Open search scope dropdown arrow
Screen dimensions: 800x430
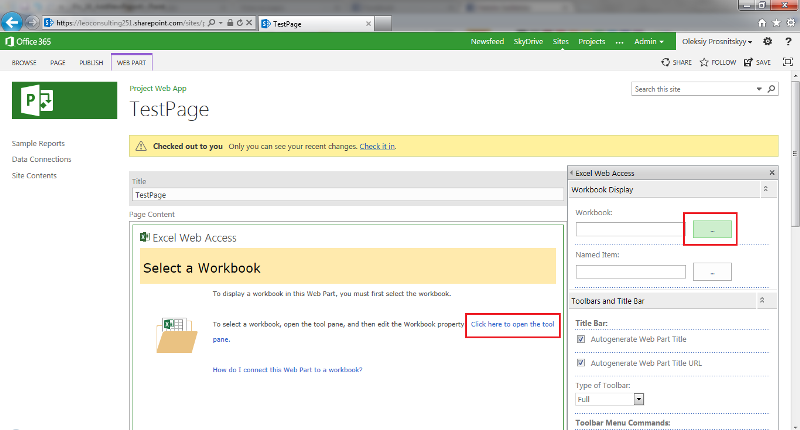pyautogui.click(x=759, y=89)
